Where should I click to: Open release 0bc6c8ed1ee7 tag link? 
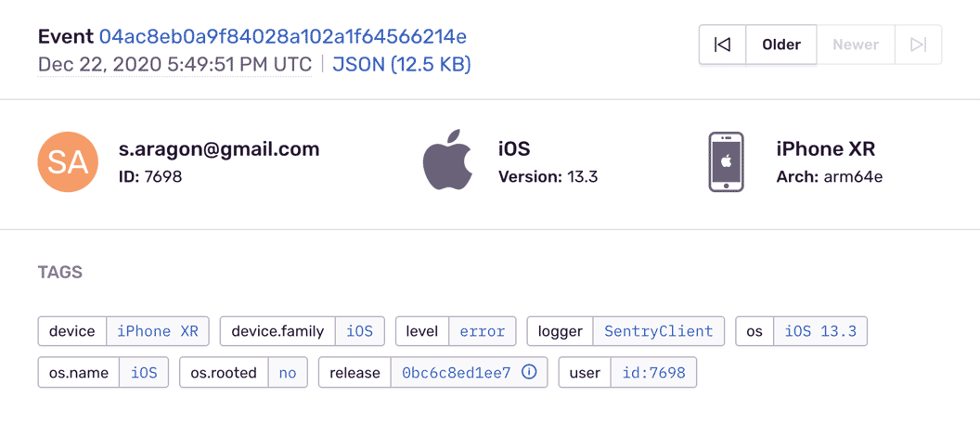click(x=456, y=373)
